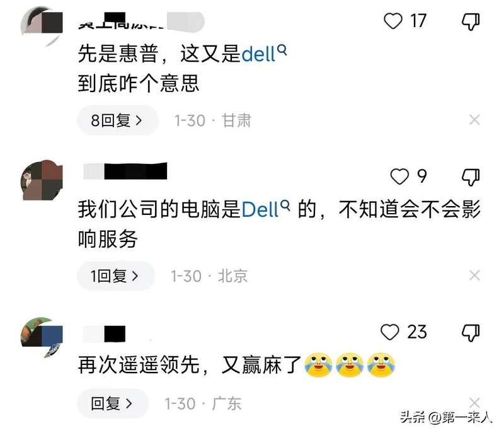This screenshot has height=435, width=504.
Task: Like the Beijing comment with 9 likes
Action: 399,177
